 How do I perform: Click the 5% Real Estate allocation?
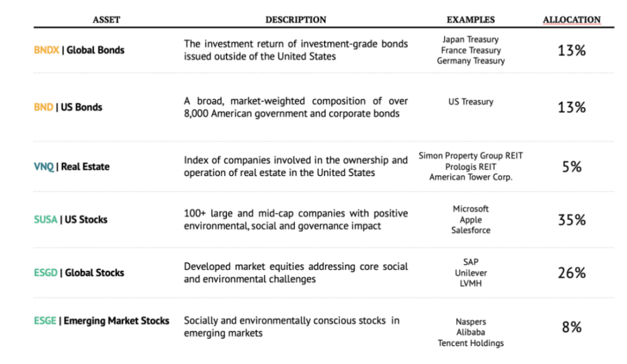(x=571, y=167)
